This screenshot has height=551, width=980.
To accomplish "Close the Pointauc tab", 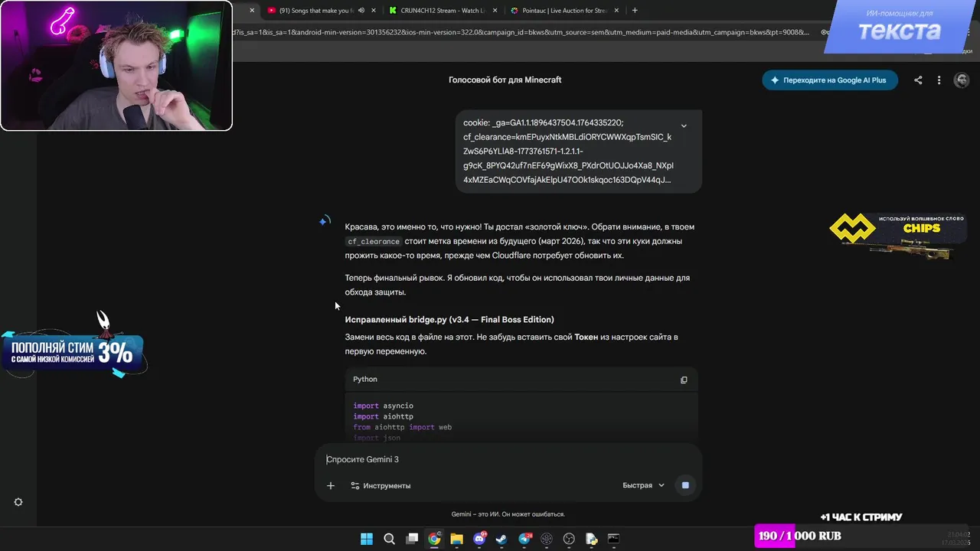I will point(617,11).
